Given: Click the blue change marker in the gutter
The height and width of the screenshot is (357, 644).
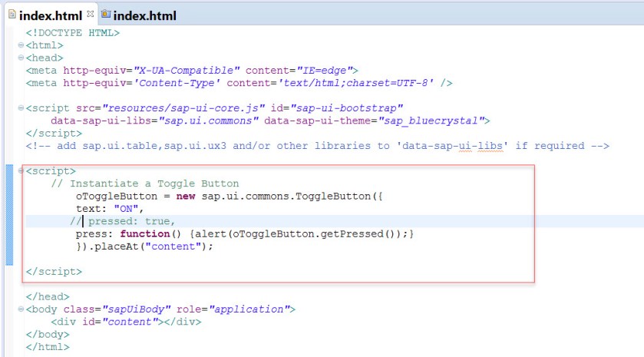Looking at the screenshot, I should click(9, 215).
